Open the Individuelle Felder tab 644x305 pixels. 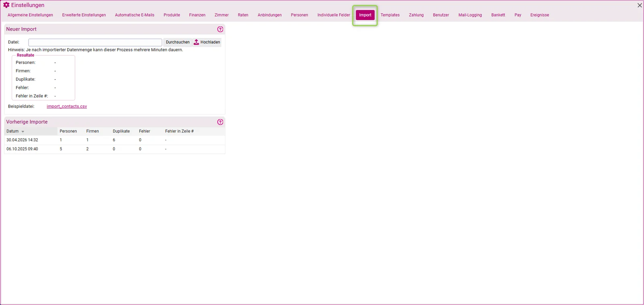[x=334, y=15]
